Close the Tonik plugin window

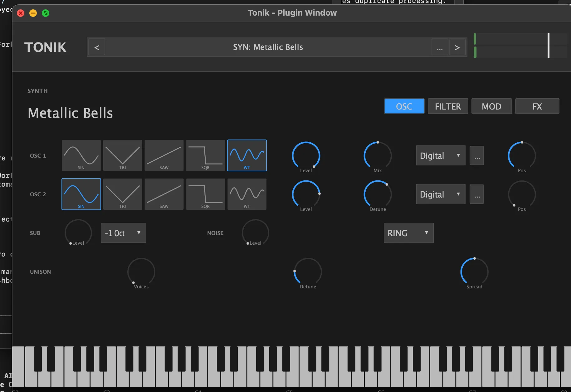[21, 13]
